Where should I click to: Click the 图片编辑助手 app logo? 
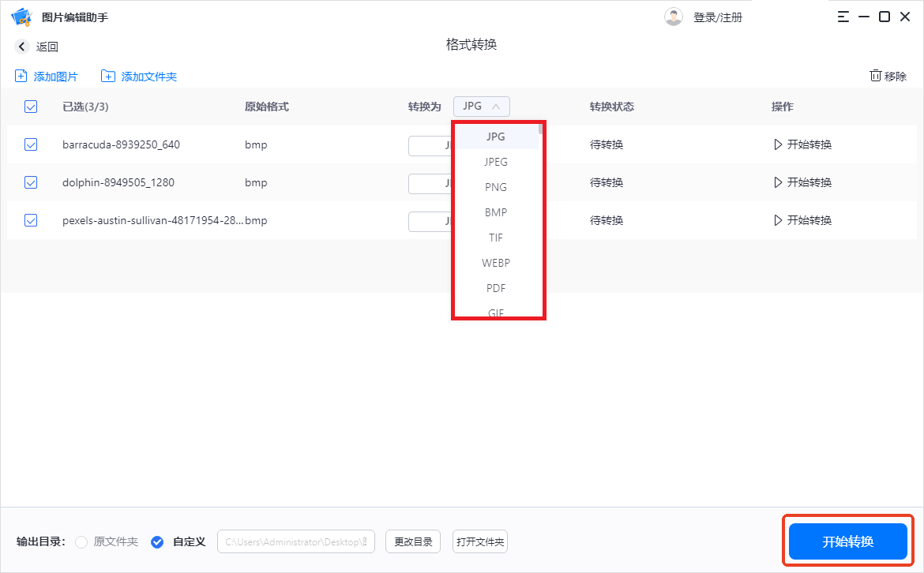tap(21, 16)
